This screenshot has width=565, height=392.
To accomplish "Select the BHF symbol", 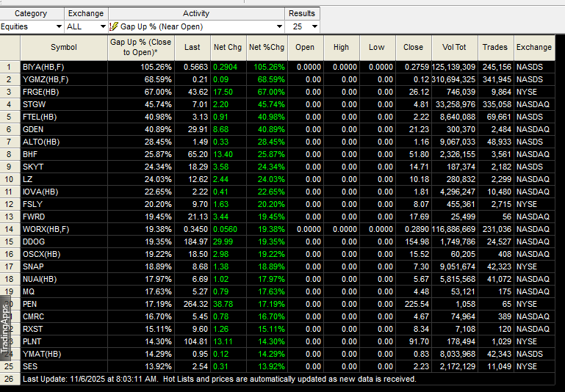I will (x=30, y=154).
